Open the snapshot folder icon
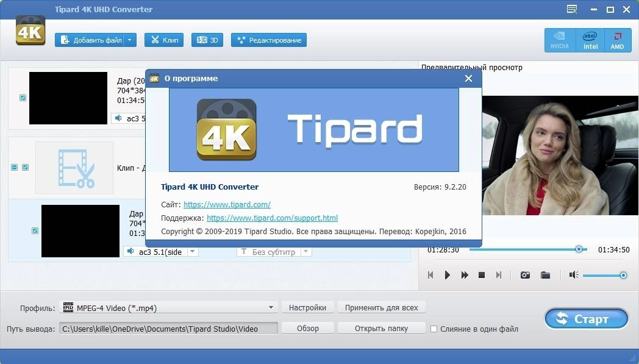 545,275
